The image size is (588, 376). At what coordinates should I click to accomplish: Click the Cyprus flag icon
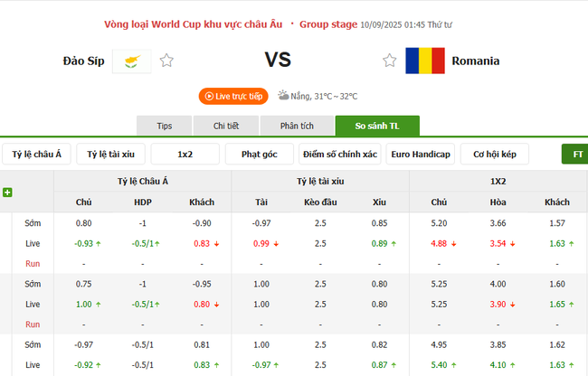click(132, 61)
